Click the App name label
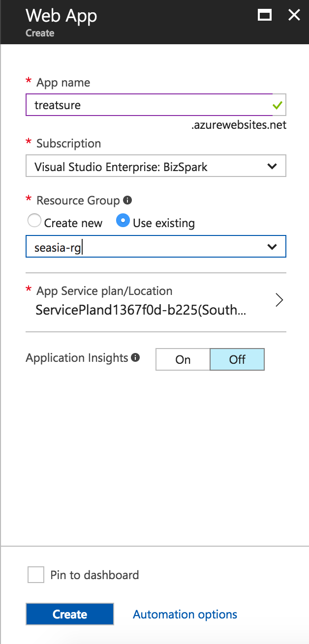309x644 pixels. 63,83
